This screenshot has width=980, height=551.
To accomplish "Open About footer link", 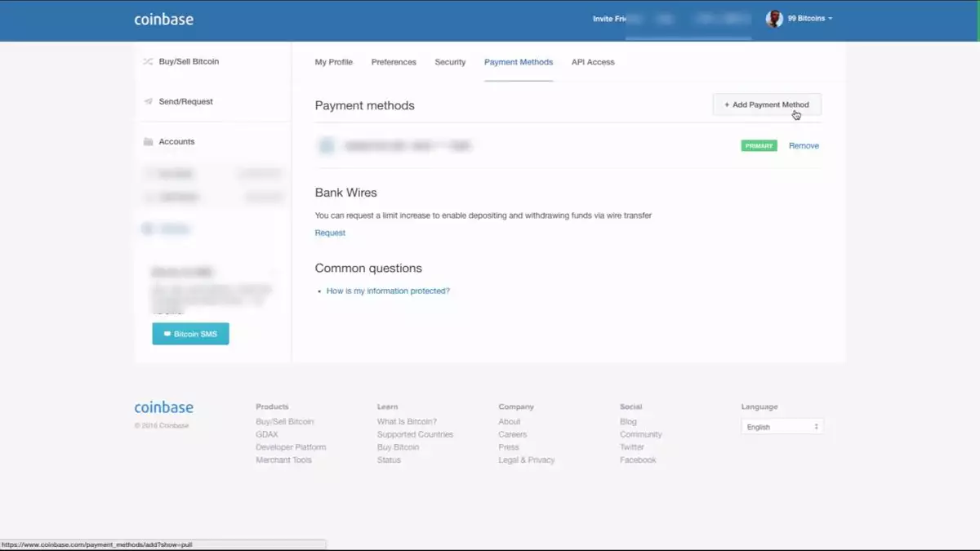I will pyautogui.click(x=509, y=421).
